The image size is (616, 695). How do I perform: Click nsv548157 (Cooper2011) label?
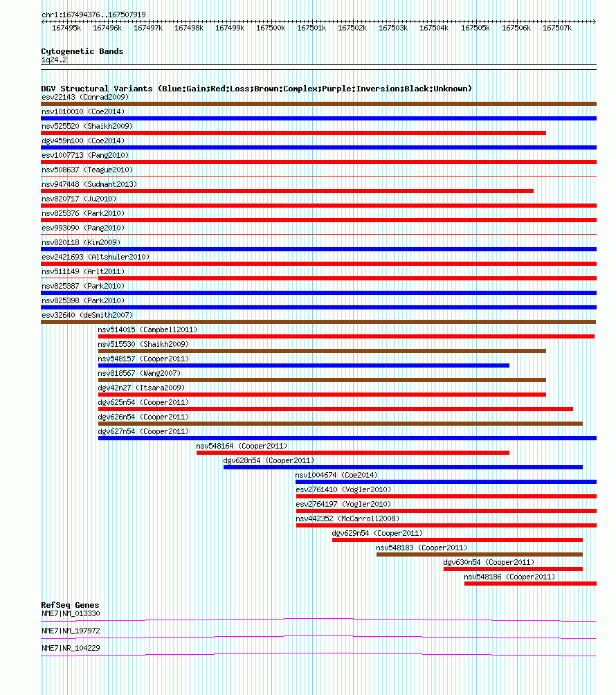pos(143,359)
